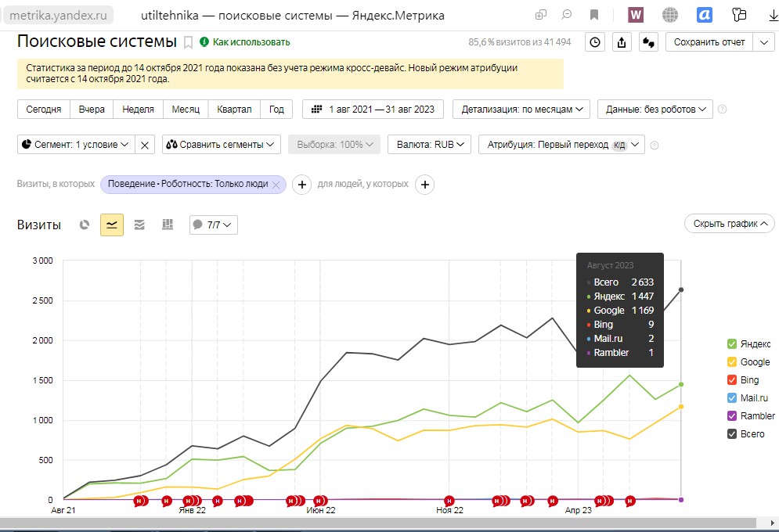Select the line chart view
This screenshot has height=532, width=779.
pyautogui.click(x=112, y=225)
